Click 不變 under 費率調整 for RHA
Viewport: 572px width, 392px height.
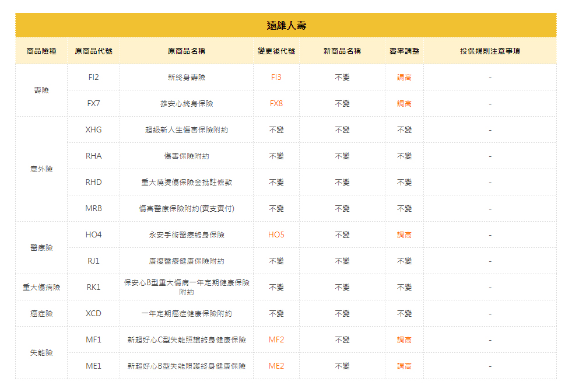404,156
